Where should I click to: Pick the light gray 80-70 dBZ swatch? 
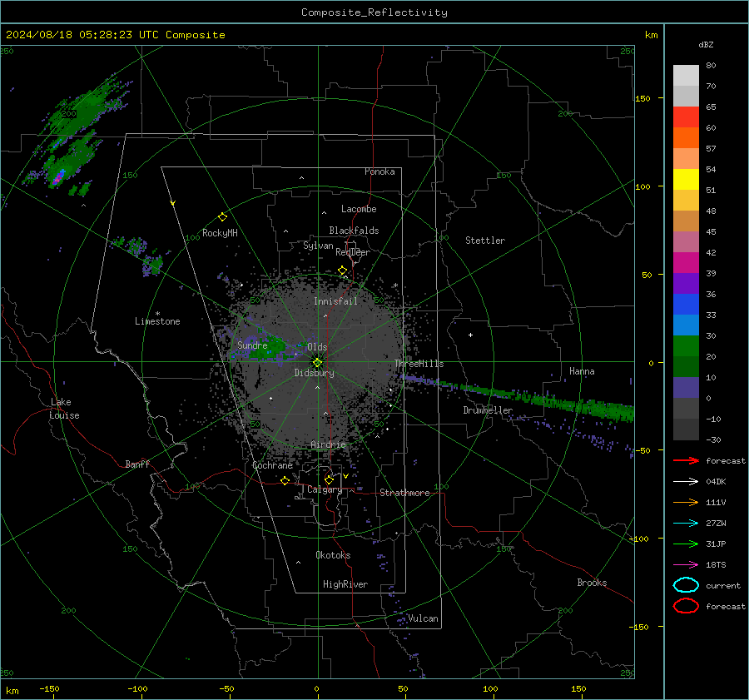click(686, 76)
